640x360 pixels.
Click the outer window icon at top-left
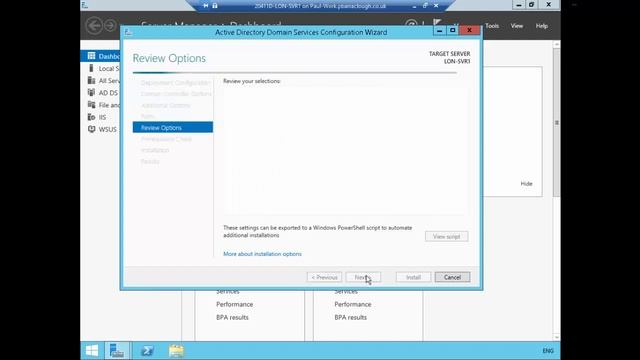[85, 5]
